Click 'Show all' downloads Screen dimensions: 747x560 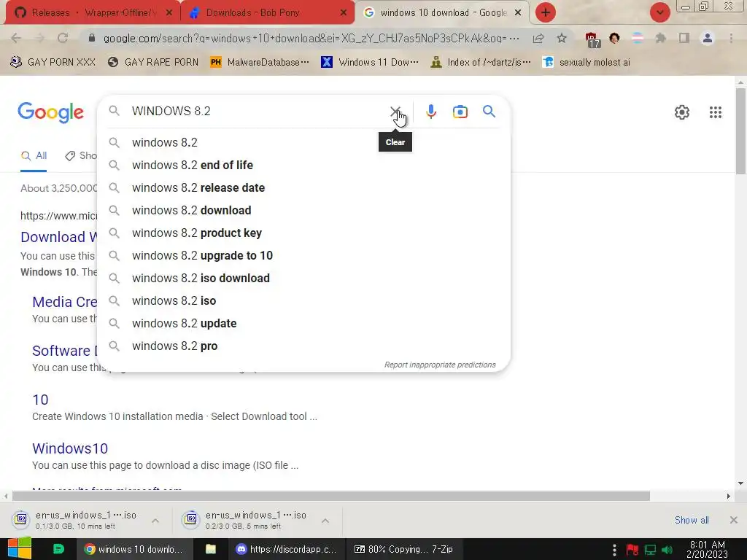(692, 521)
